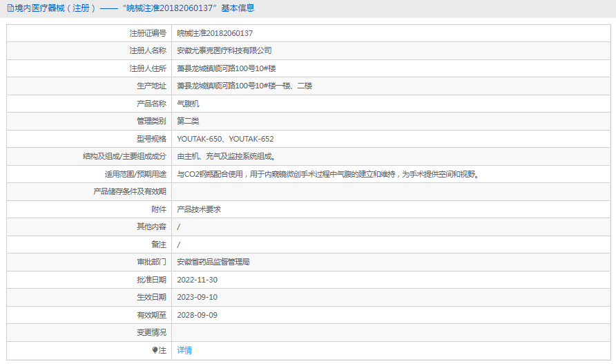
Task: Open the 详情 details link
Action: (x=184, y=350)
